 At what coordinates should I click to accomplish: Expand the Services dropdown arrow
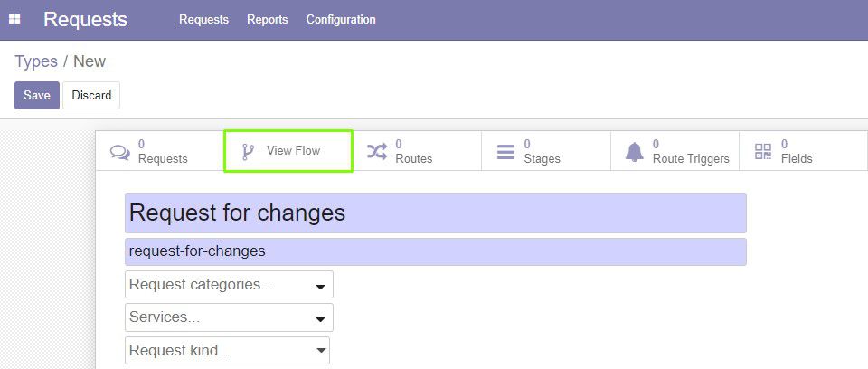click(320, 319)
